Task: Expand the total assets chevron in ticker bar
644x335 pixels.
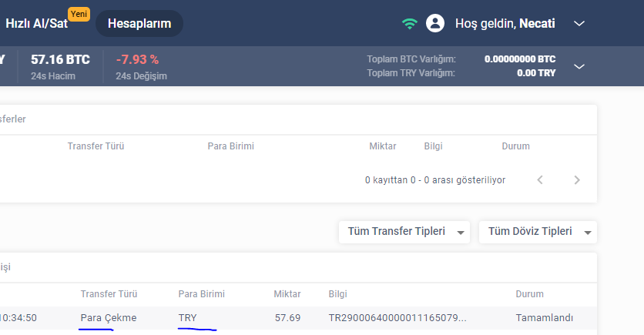Action: point(580,66)
